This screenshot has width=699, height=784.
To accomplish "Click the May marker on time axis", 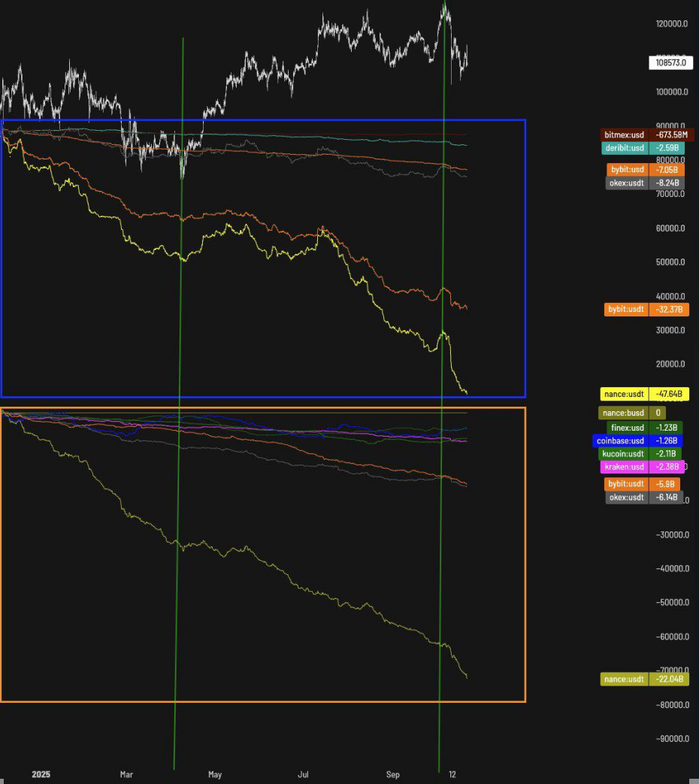I will pyautogui.click(x=215, y=773).
